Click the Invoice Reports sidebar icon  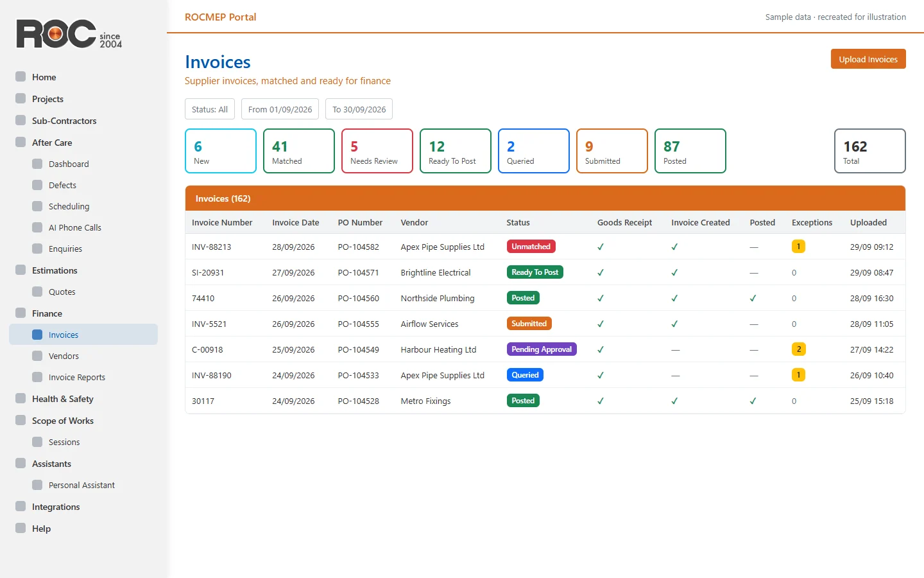pos(37,377)
